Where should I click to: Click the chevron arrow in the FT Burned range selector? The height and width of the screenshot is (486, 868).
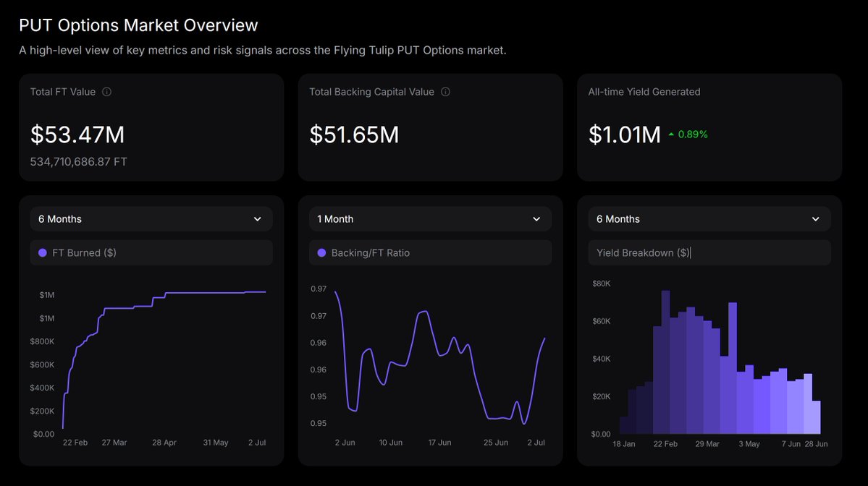coord(258,219)
